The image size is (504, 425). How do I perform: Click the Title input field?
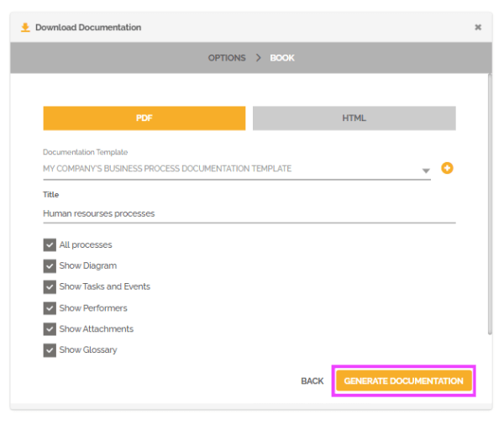(249, 214)
